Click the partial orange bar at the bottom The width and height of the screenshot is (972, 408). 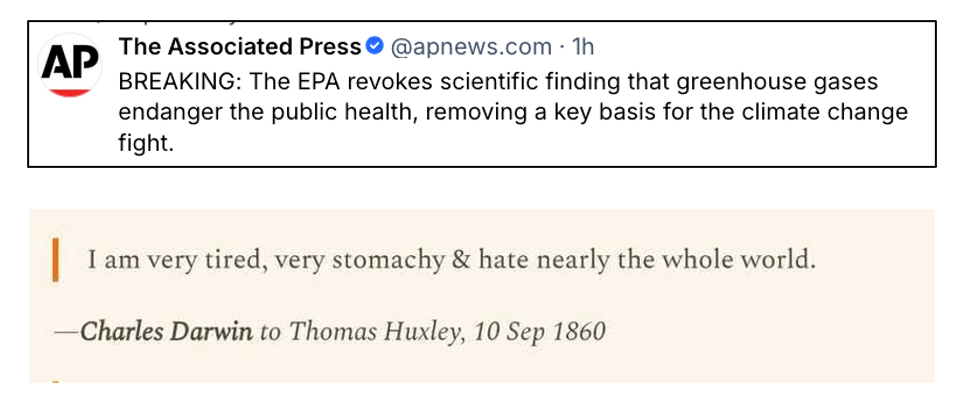53,380
